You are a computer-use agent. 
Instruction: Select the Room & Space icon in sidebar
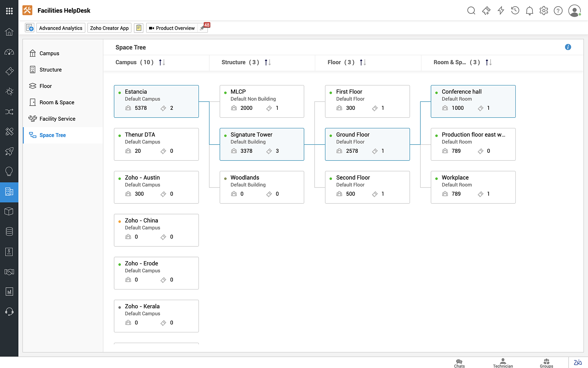(33, 102)
